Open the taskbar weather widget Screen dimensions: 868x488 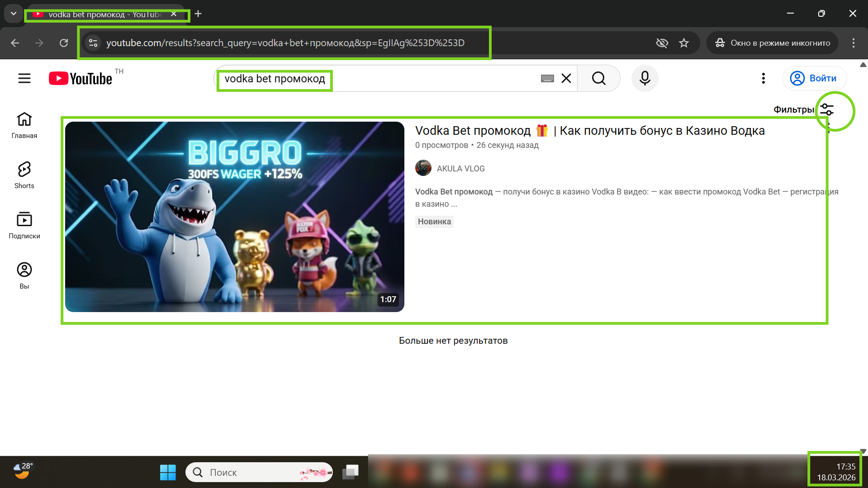click(23, 471)
